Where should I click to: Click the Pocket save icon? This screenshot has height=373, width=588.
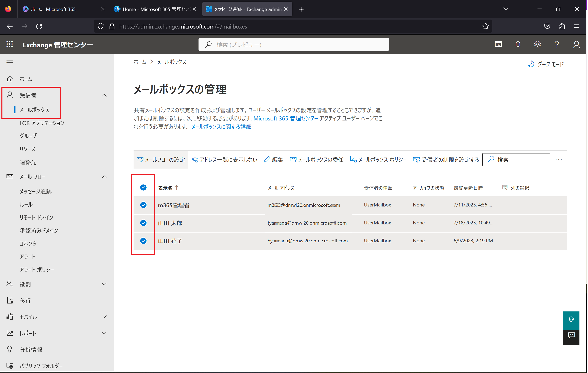(x=547, y=26)
